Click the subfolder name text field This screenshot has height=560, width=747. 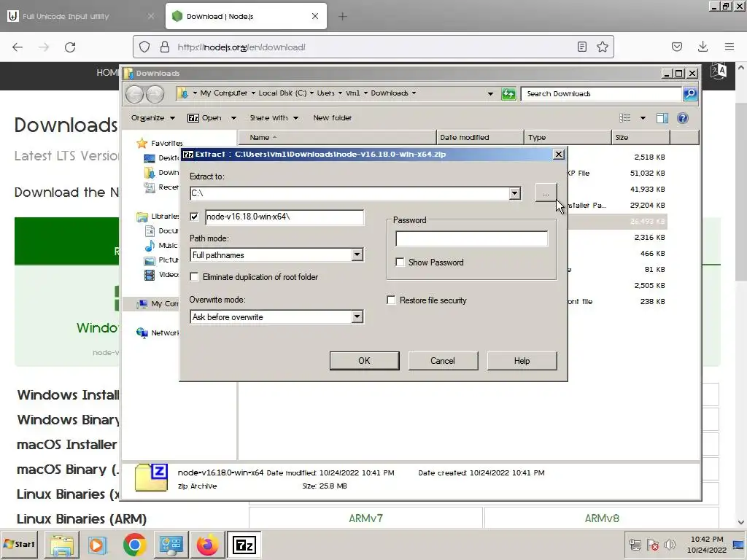pyautogui.click(x=285, y=217)
